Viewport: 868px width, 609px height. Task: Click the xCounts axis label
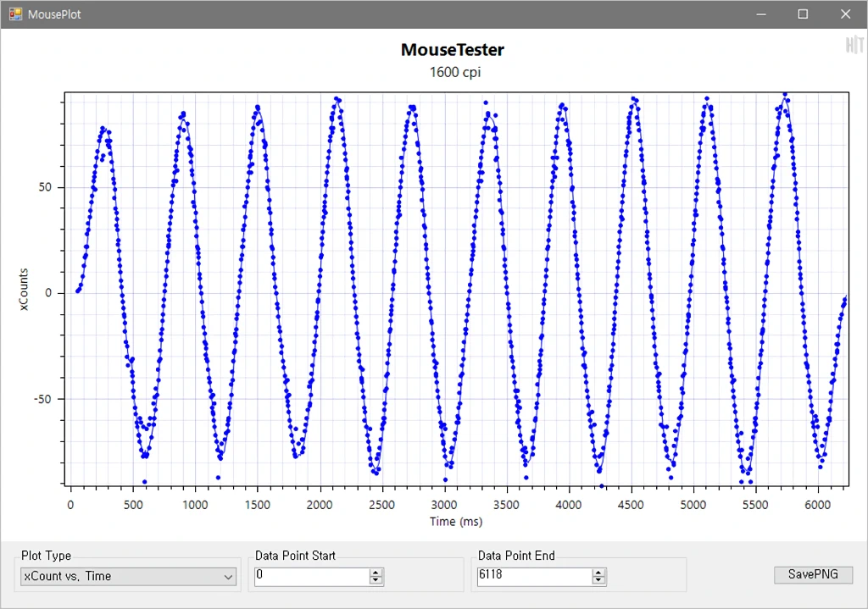[23, 290]
